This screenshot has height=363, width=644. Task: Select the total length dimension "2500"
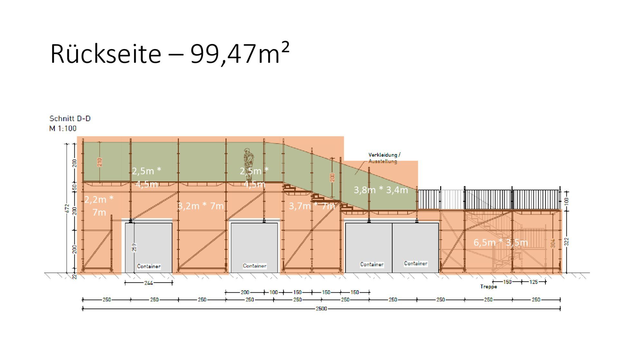point(321,309)
